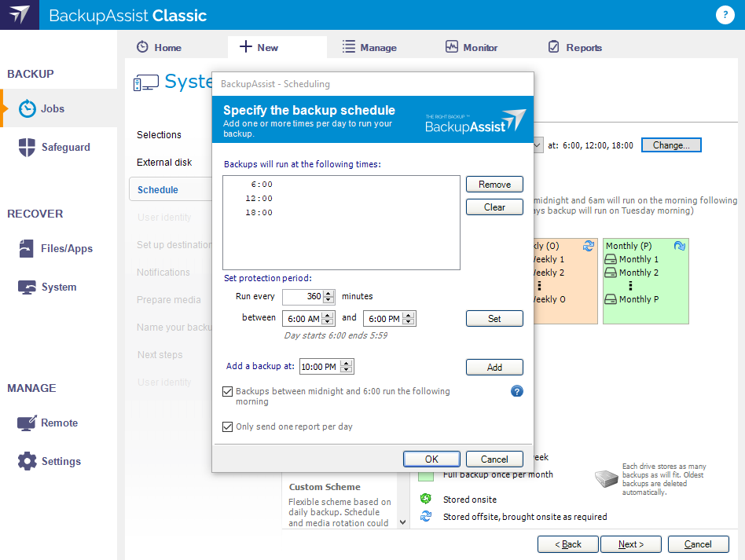This screenshot has width=745, height=560.
Task: Adjust the 6:00 AM start time spinner
Action: [328, 319]
